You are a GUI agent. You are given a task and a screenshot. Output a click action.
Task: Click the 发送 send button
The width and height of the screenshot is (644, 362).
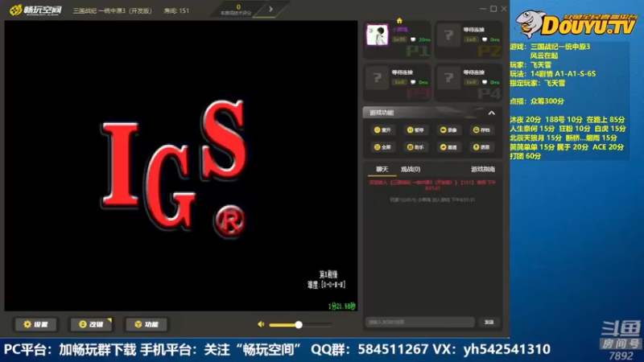[x=489, y=323]
